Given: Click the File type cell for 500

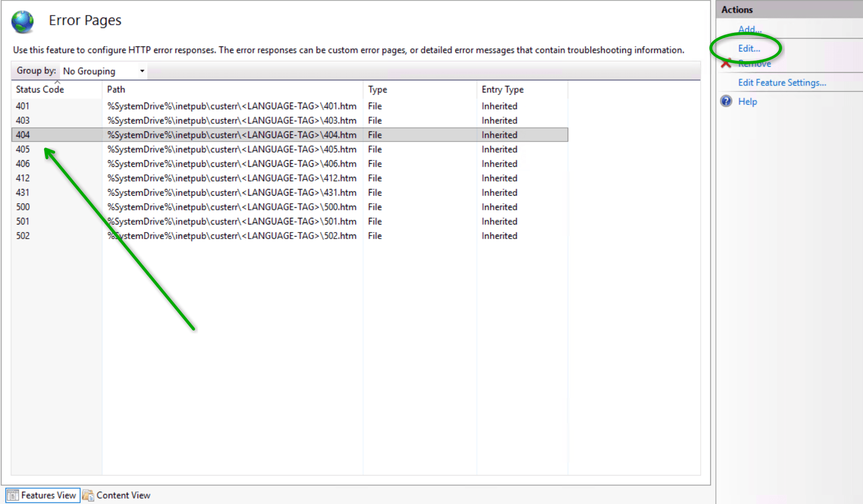Looking at the screenshot, I should (375, 207).
